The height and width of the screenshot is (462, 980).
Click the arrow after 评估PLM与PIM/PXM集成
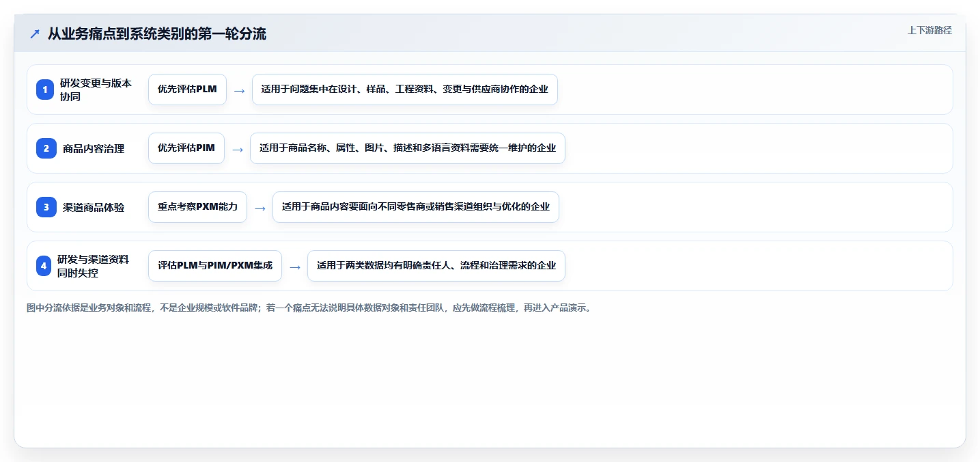pyautogui.click(x=294, y=267)
